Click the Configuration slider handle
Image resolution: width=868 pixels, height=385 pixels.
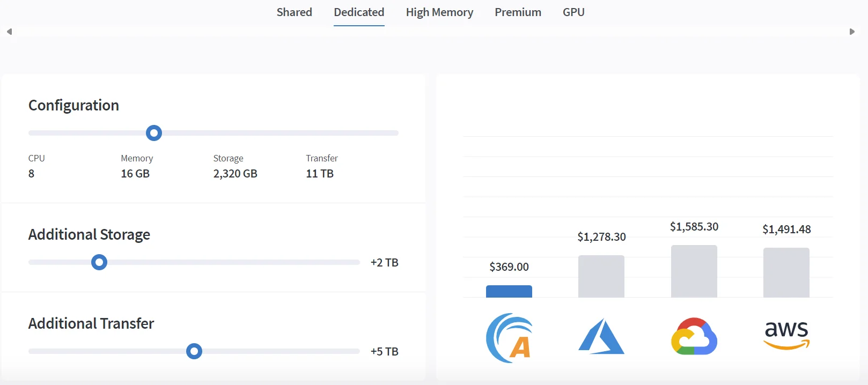[x=154, y=133]
